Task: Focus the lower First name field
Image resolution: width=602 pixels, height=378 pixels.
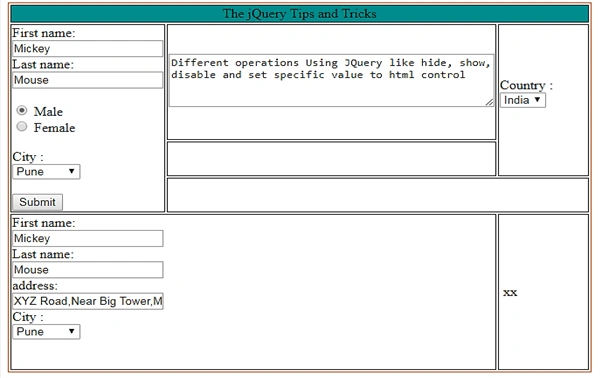Action: click(x=88, y=239)
